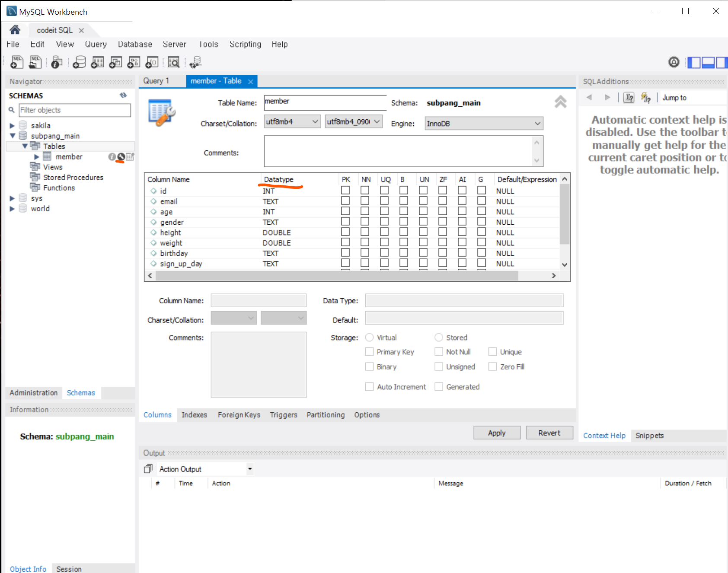The height and width of the screenshot is (573, 728).
Task: Sort by the Datatype column header
Action: (x=279, y=179)
